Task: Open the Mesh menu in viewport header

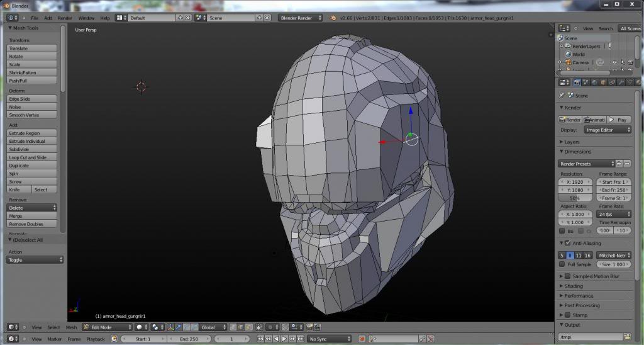Action: (71, 327)
